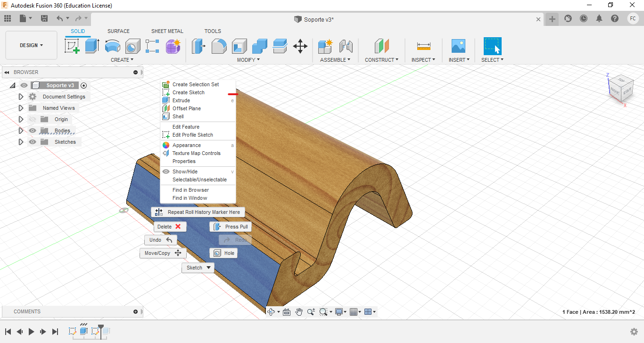644x343 pixels.
Task: Click the Undo button in the marking menu
Action: click(161, 240)
